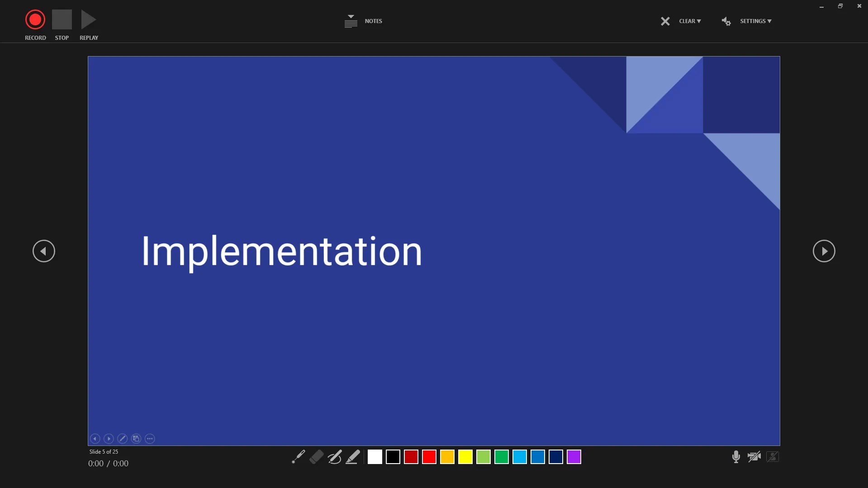This screenshot has height=488, width=868.
Task: Expand the Notes chevron at the top
Action: (x=351, y=17)
